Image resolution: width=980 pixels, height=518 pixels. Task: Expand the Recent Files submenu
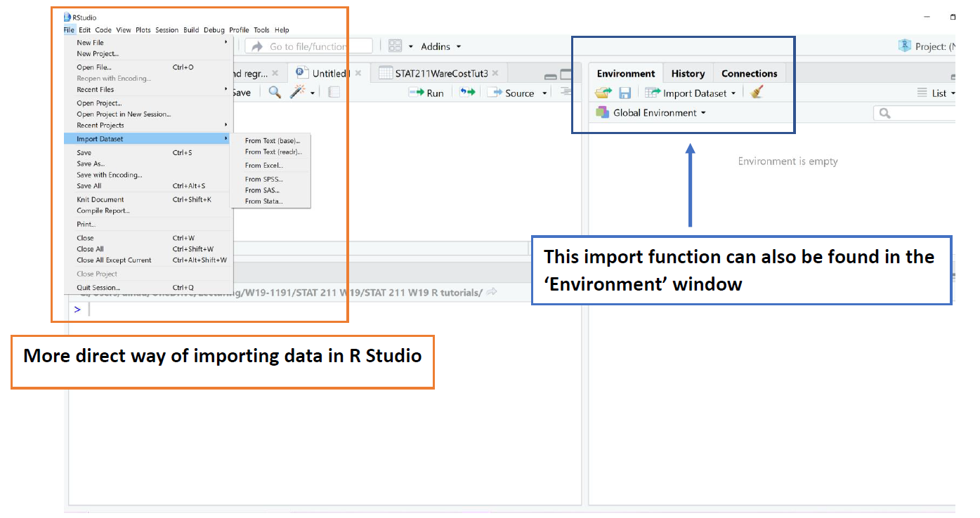148,89
